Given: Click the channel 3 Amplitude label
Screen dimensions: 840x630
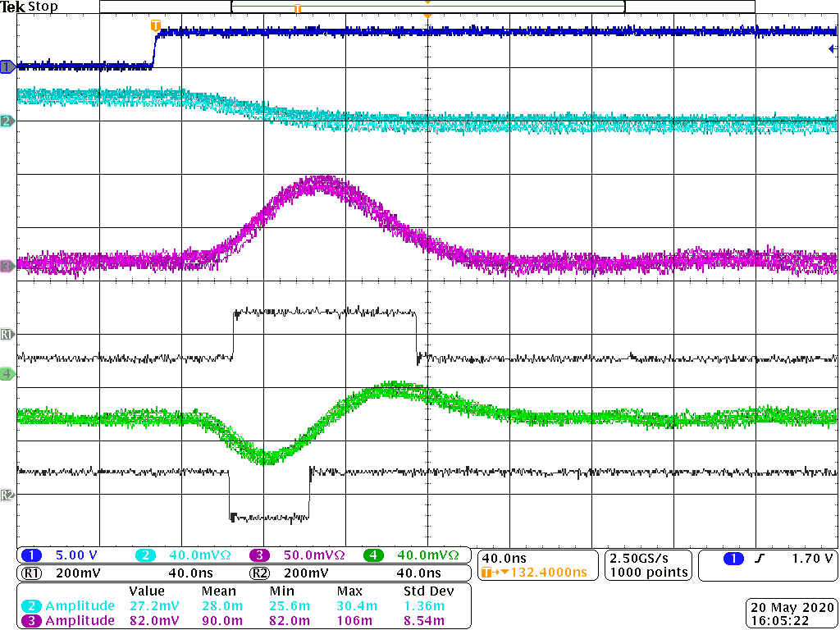Looking at the screenshot, I should point(80,621).
